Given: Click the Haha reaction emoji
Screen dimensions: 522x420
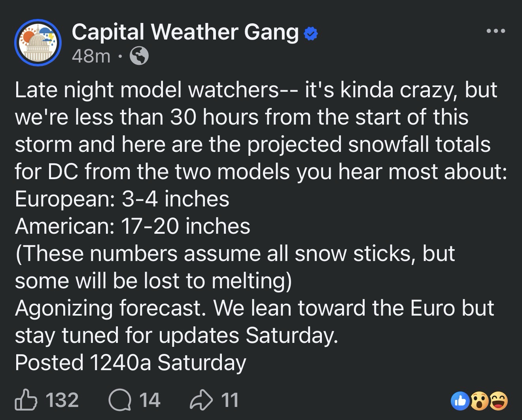Looking at the screenshot, I should (498, 400).
